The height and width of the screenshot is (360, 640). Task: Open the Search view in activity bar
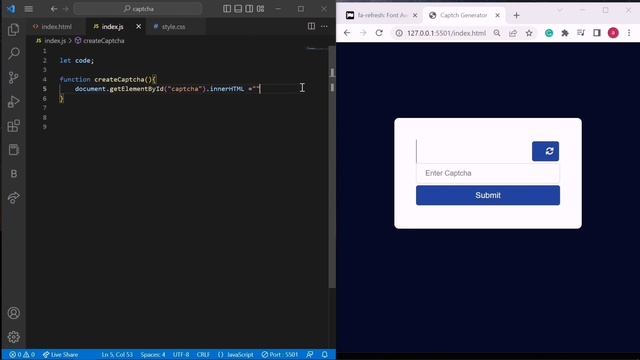(x=13, y=53)
